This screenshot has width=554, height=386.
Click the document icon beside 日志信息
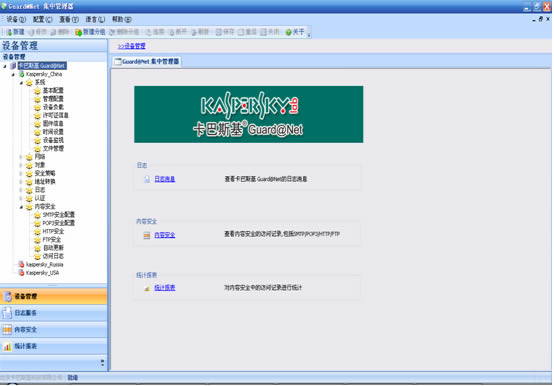point(147,179)
